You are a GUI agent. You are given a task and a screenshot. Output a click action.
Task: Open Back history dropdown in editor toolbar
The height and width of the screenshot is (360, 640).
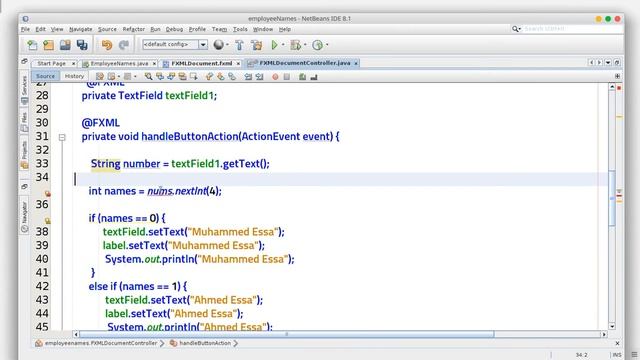click(x=119, y=76)
